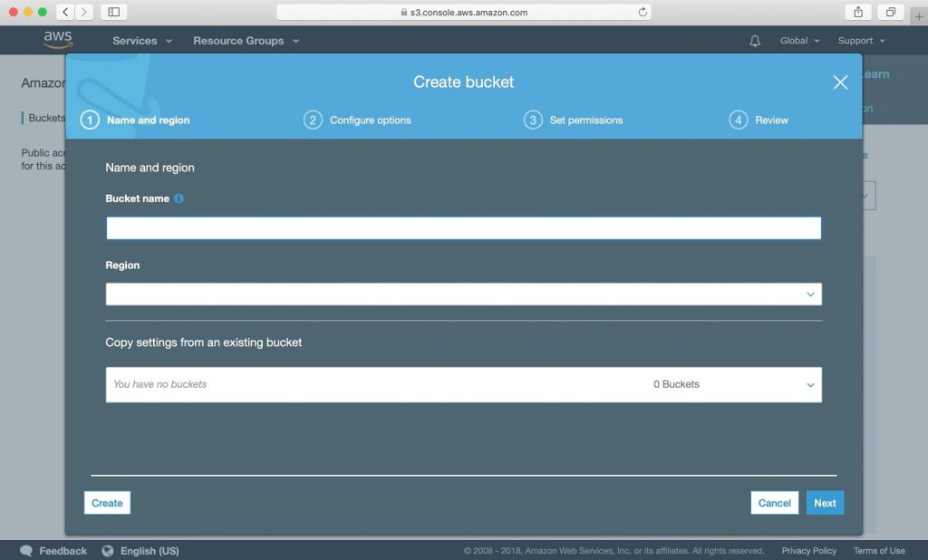This screenshot has width=928, height=560.
Task: Expand the copy settings bucket dropdown
Action: coord(463,385)
